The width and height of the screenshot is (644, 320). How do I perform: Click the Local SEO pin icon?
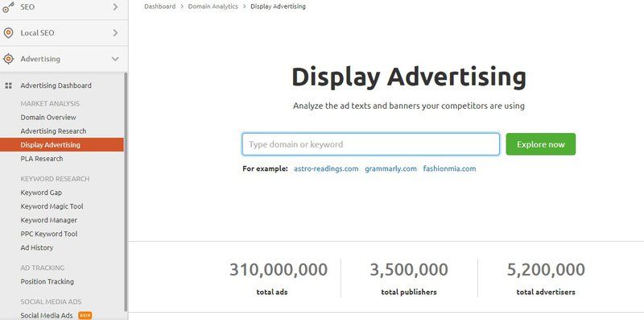[x=8, y=33]
